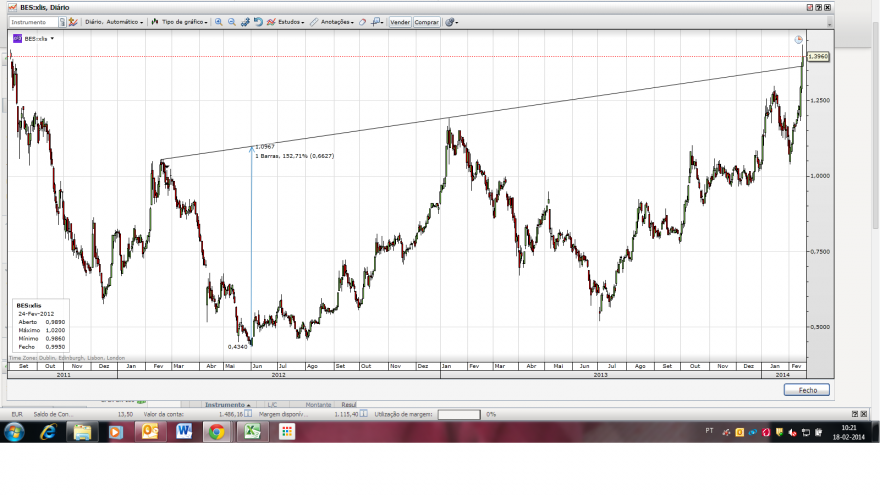This screenshot has height=495, width=880.
Task: Click the undo arrow icon in toolbar
Action: click(x=258, y=22)
